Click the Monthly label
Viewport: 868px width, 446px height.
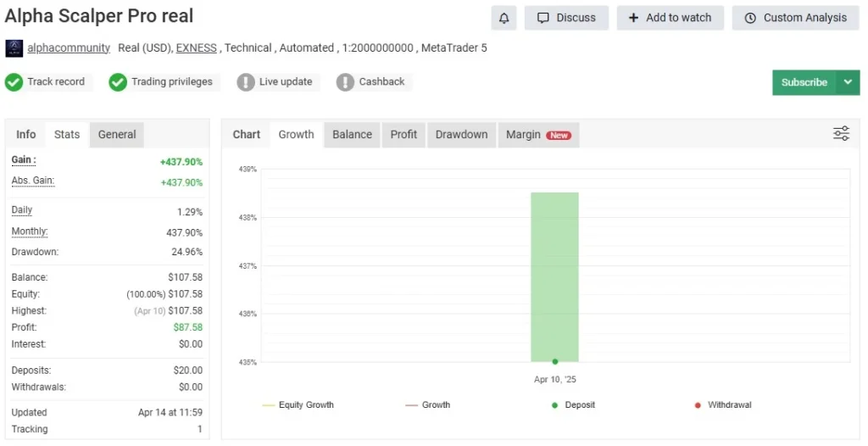pyautogui.click(x=30, y=231)
